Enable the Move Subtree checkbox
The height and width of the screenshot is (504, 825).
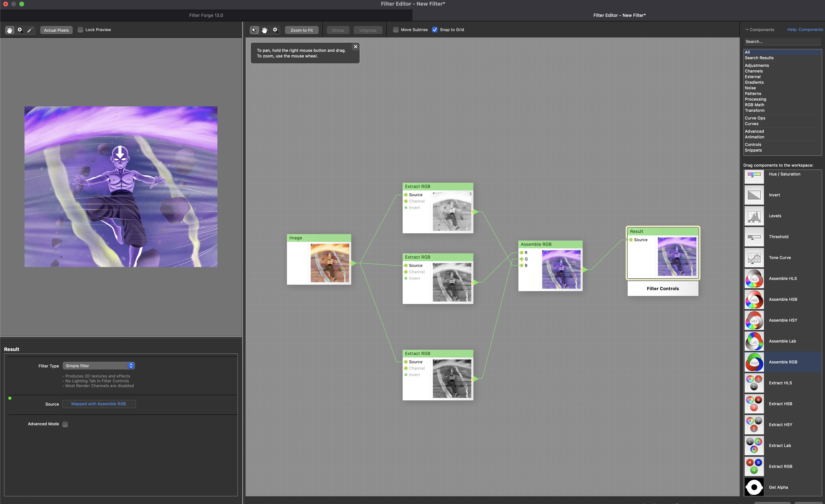pos(396,30)
